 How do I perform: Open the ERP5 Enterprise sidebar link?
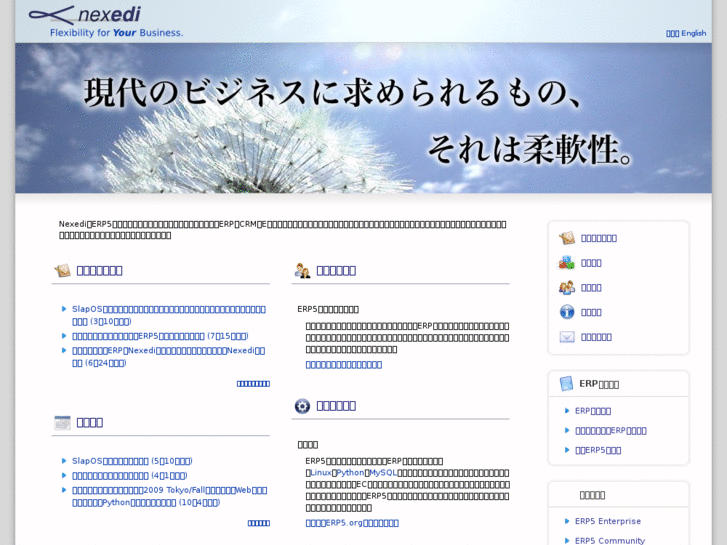tap(608, 521)
